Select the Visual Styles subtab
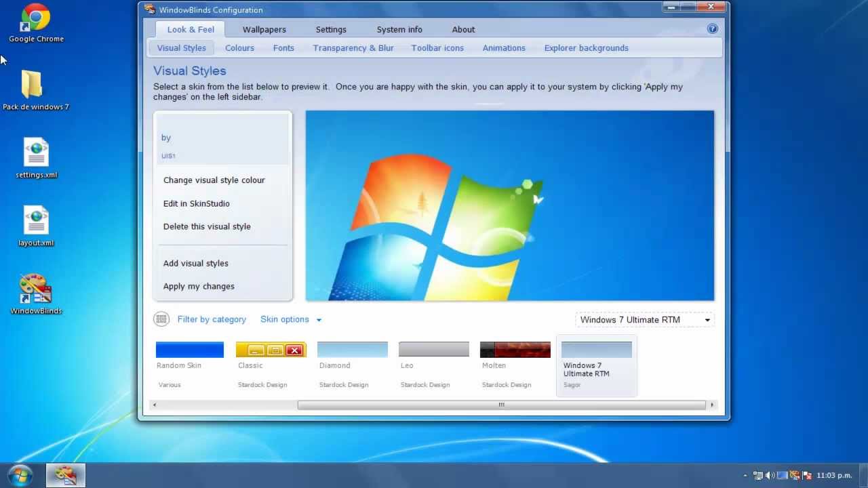Viewport: 868px width, 488px height. click(182, 48)
